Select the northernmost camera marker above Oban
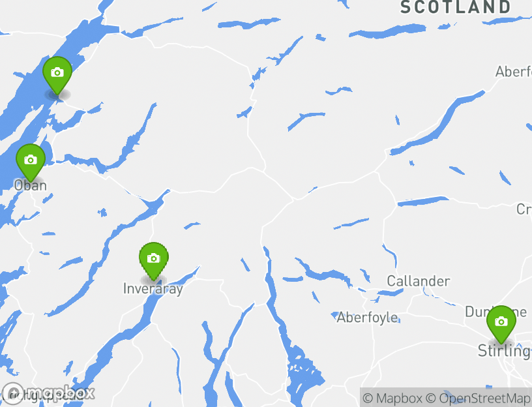Viewport: 532px width, 407px height. tap(57, 75)
